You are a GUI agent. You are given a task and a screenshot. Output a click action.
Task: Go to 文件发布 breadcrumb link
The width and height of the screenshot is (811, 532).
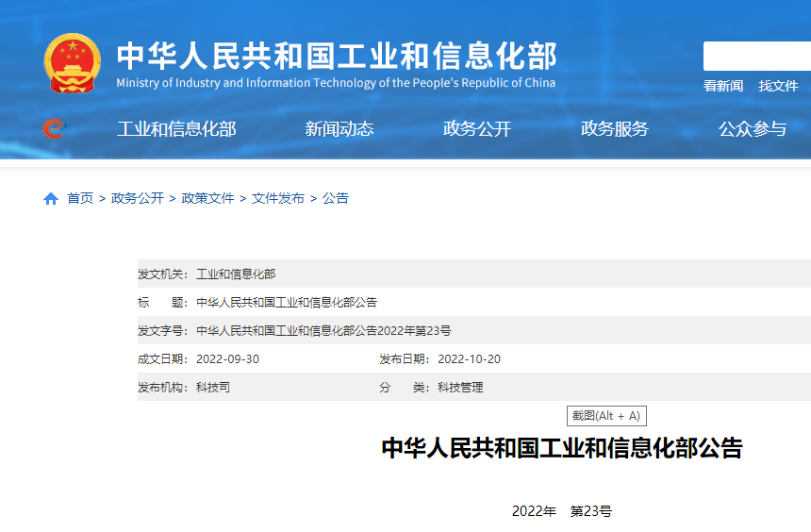(278, 198)
